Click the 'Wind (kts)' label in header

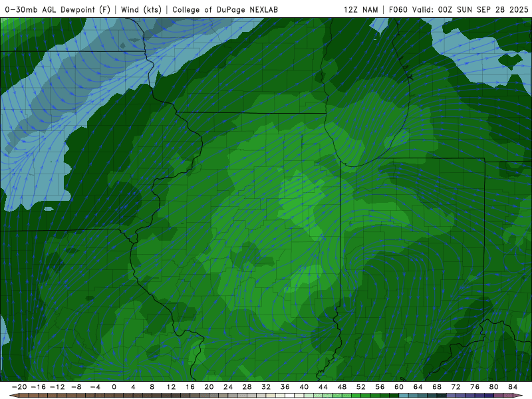(x=141, y=9)
